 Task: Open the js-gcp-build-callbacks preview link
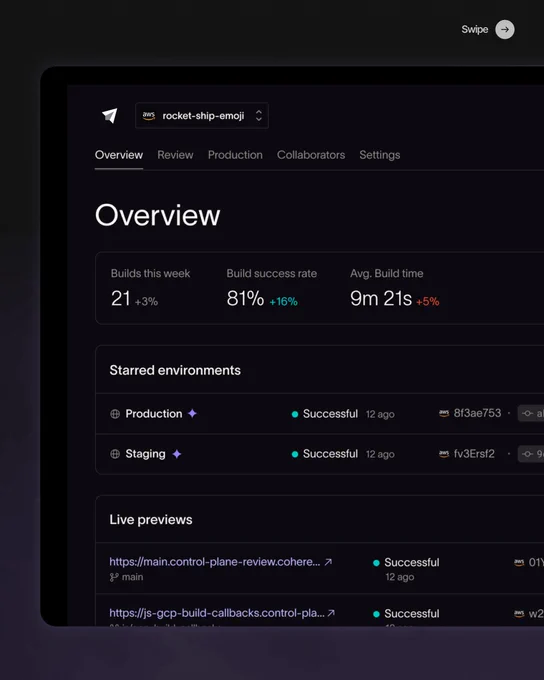[217, 613]
